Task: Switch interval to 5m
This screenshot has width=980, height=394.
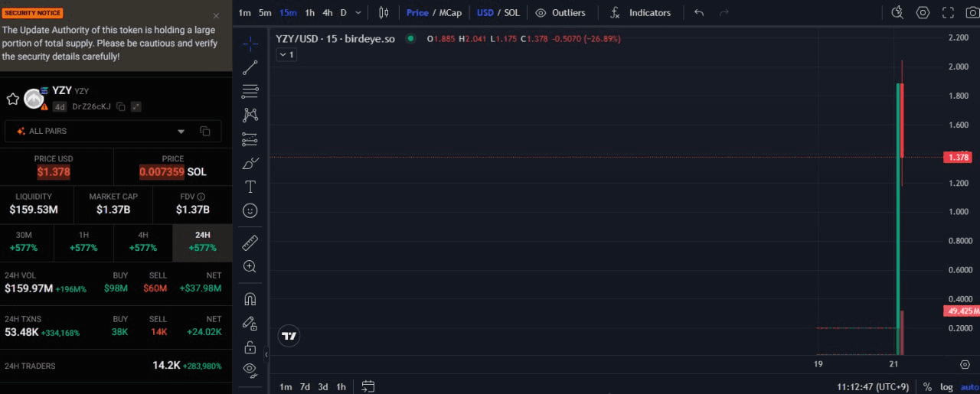Action: click(x=265, y=12)
